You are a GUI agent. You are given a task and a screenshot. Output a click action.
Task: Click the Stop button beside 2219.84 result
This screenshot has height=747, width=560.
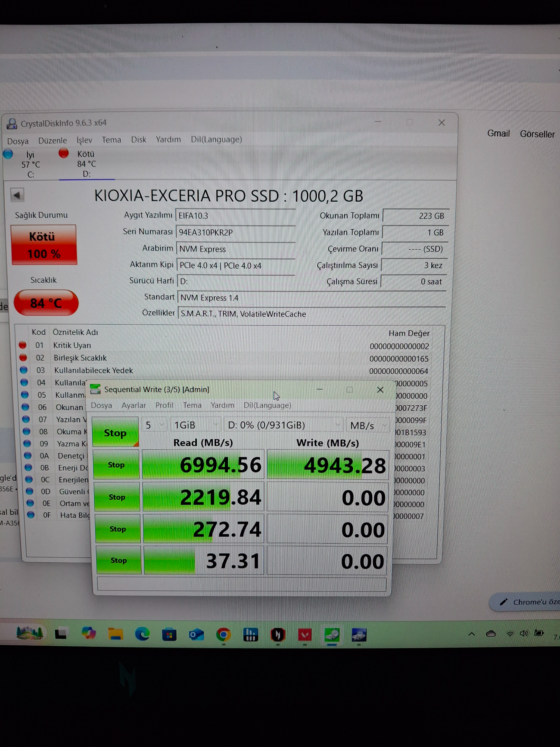117,497
